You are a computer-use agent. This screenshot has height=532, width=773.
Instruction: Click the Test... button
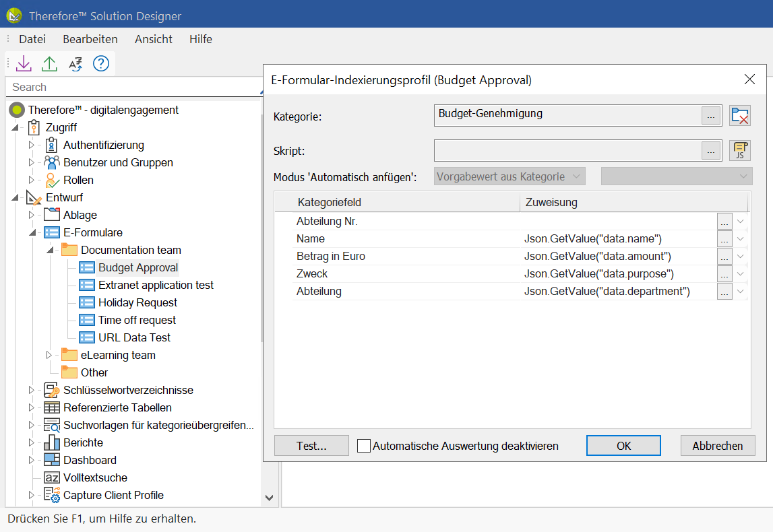(x=311, y=446)
